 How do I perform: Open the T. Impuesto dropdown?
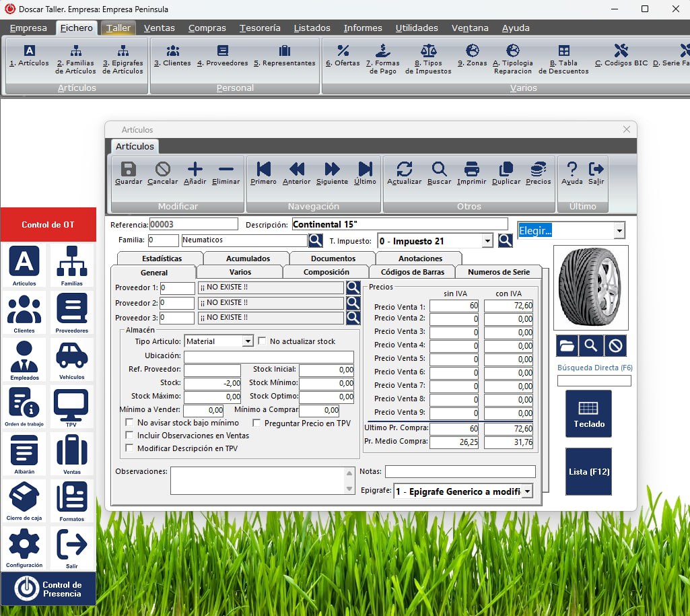coord(487,241)
